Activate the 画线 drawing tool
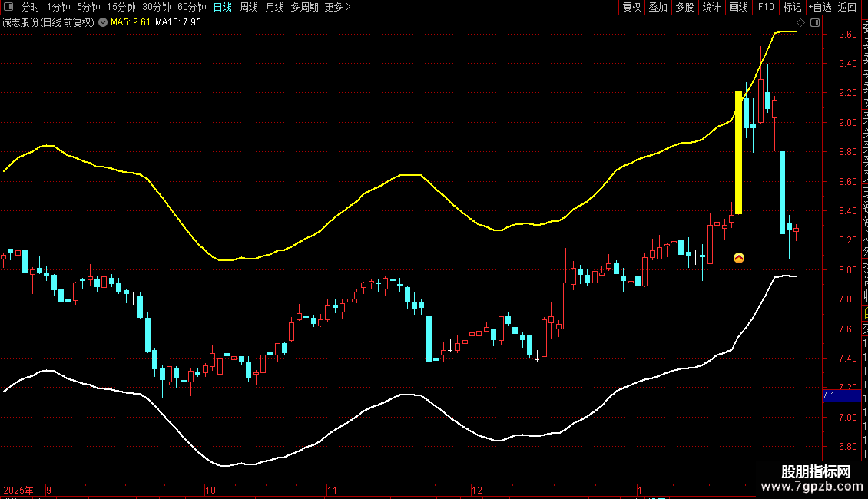868x499 pixels. point(738,7)
